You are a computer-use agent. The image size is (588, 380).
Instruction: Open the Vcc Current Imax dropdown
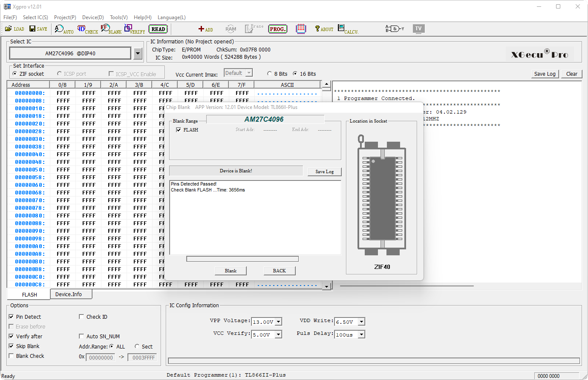pyautogui.click(x=249, y=73)
